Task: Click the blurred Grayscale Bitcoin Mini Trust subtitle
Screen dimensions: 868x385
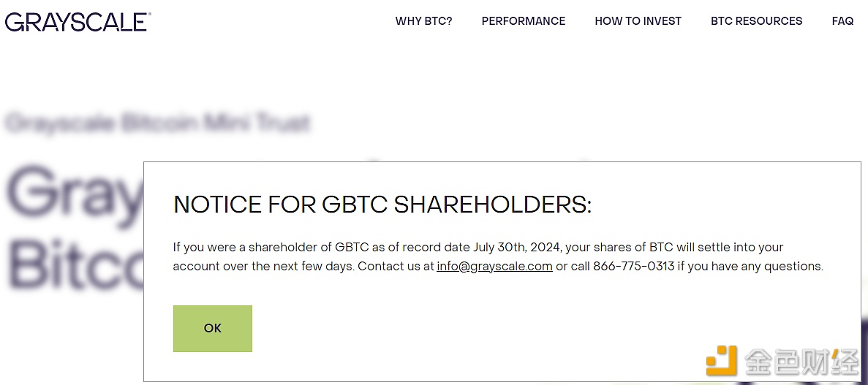Action: (156, 123)
